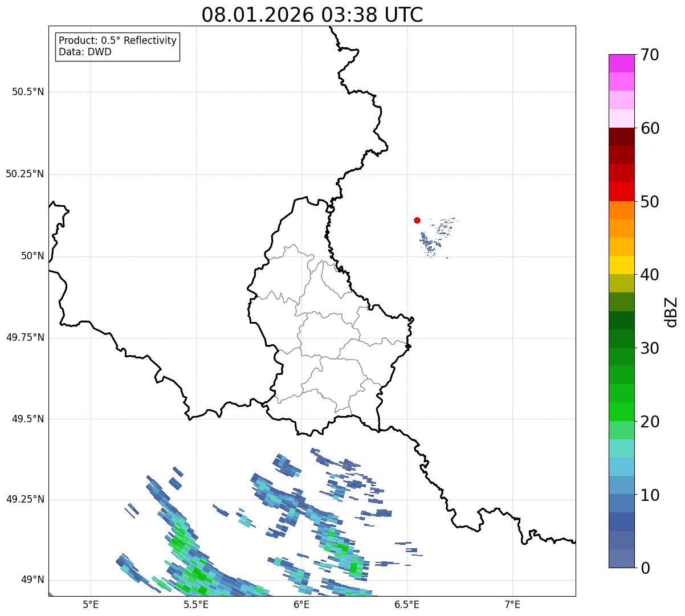The height and width of the screenshot is (616, 685).
Task: Click the 49°N latitude label
Action: pyautogui.click(x=32, y=580)
